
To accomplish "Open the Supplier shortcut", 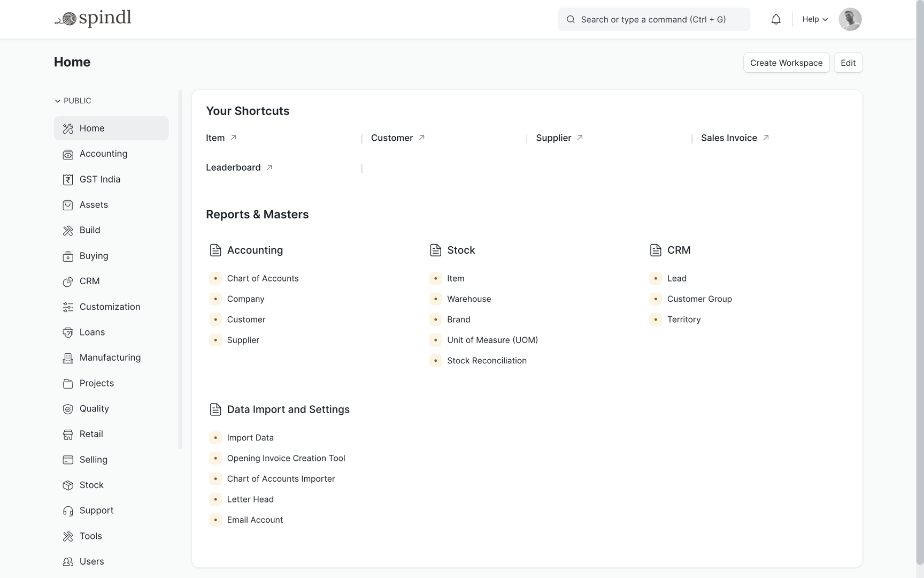I will (553, 138).
